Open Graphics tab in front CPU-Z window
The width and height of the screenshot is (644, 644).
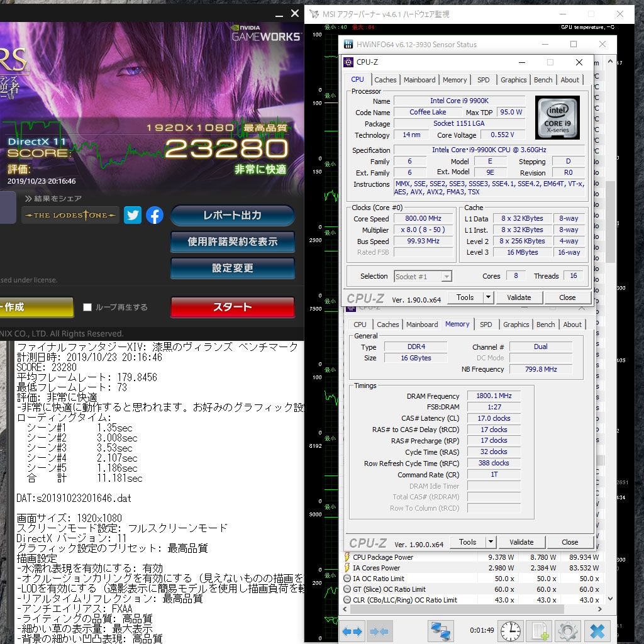tap(513, 80)
